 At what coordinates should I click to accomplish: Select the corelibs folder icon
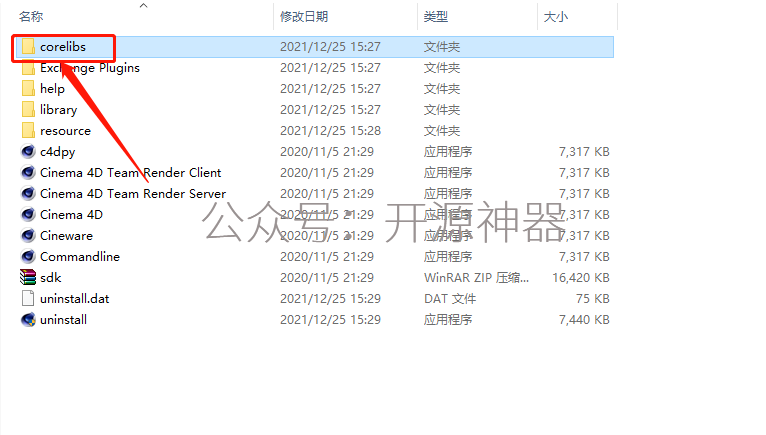coord(28,46)
